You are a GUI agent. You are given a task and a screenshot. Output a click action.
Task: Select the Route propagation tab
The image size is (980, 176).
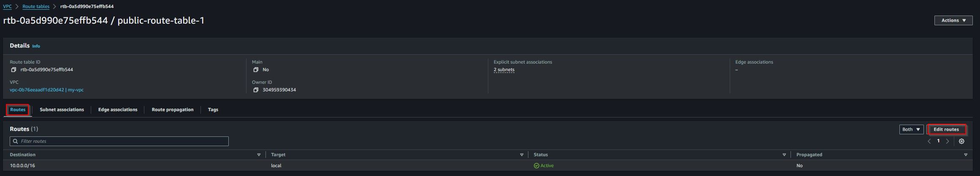click(173, 109)
